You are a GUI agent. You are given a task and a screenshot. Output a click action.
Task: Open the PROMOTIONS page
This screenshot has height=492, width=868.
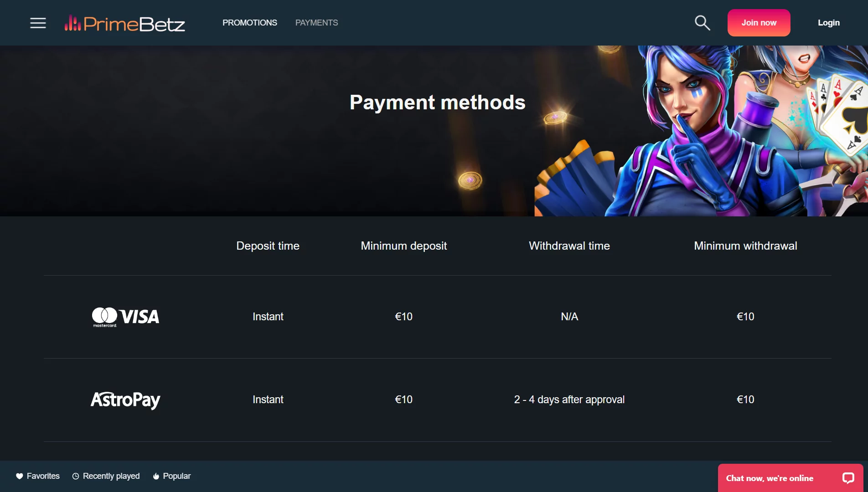click(249, 22)
